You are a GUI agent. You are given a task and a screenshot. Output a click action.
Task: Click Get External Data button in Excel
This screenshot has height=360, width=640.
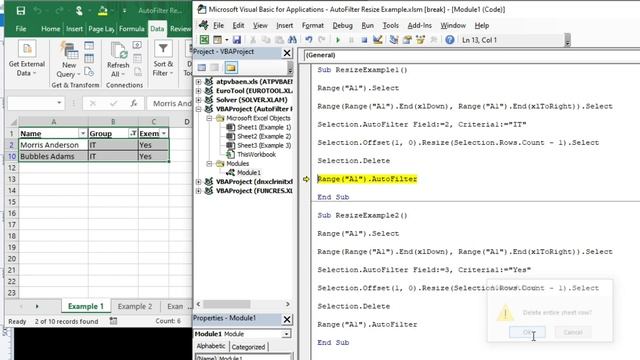pyautogui.click(x=27, y=59)
